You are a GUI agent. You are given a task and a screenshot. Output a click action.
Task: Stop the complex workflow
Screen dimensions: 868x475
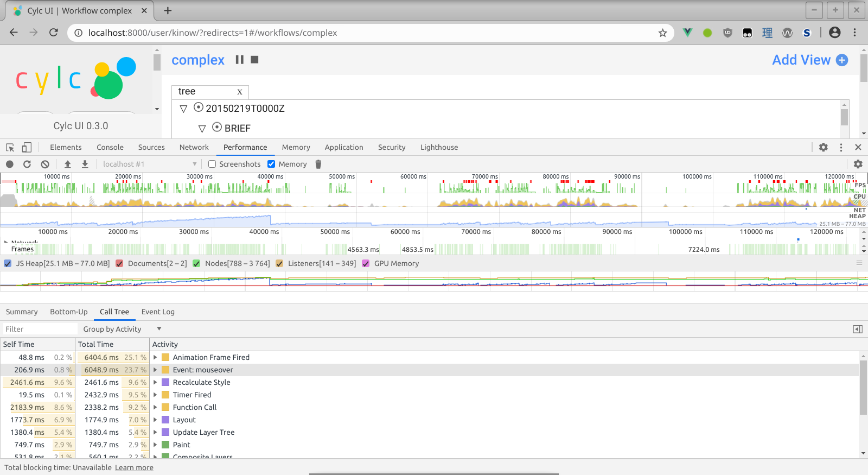(254, 60)
